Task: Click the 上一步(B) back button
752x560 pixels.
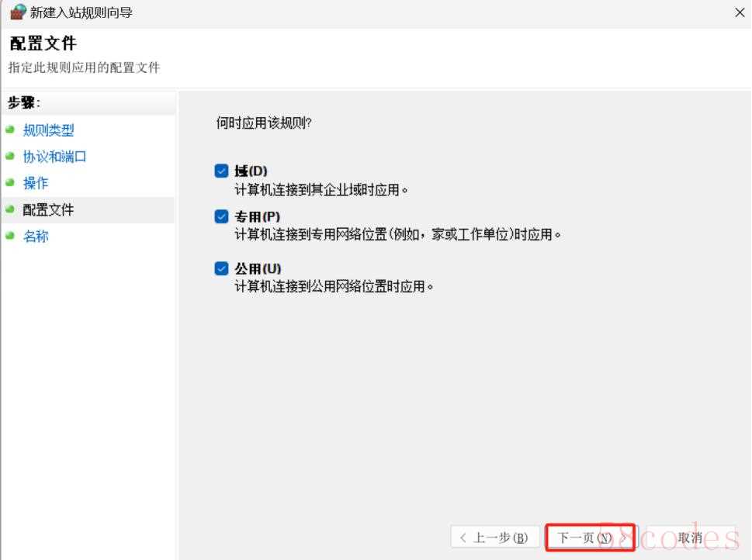Action: click(x=495, y=538)
